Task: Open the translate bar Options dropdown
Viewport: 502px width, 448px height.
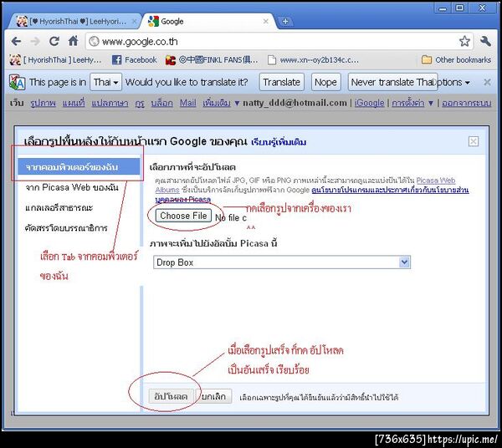Action: pyautogui.click(x=453, y=82)
